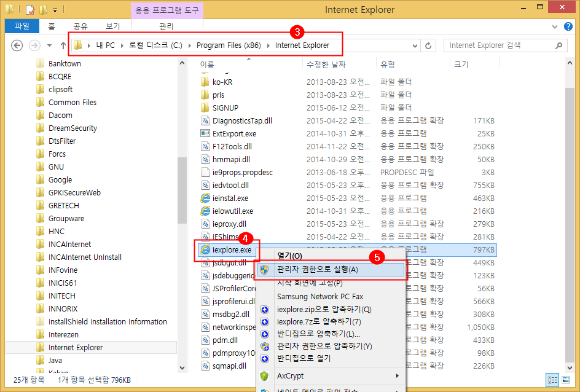Open the Help question mark icon
This screenshot has height=392, width=580.
pyautogui.click(x=568, y=26)
